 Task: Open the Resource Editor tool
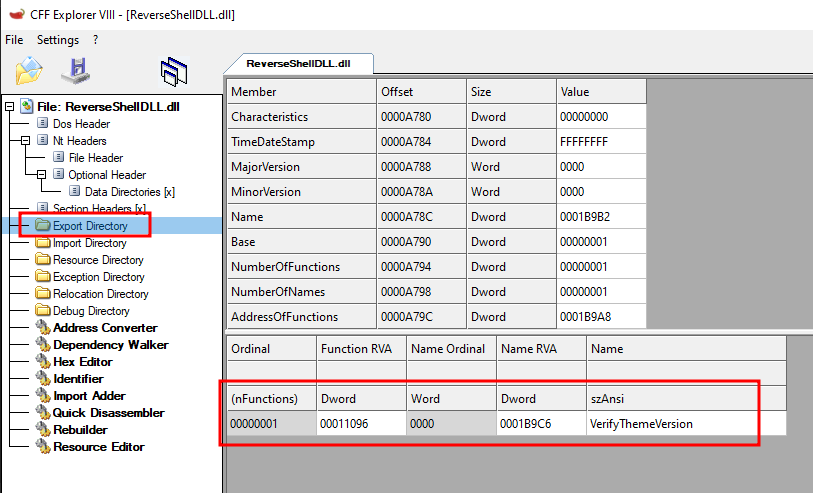point(98,447)
